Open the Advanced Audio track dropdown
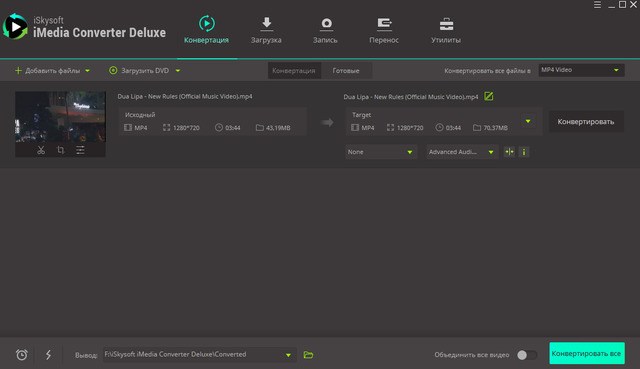This screenshot has height=369, width=640. click(462, 152)
